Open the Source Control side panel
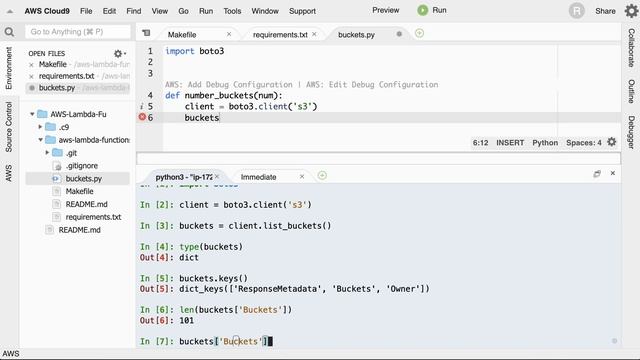Image resolution: width=640 pixels, height=360 pixels. coord(9,127)
